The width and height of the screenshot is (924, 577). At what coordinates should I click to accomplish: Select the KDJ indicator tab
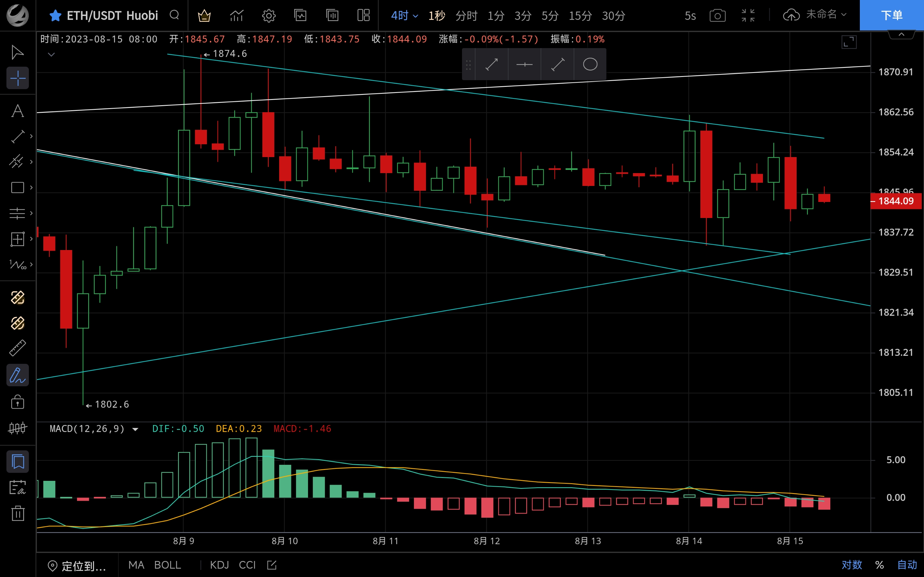219,565
